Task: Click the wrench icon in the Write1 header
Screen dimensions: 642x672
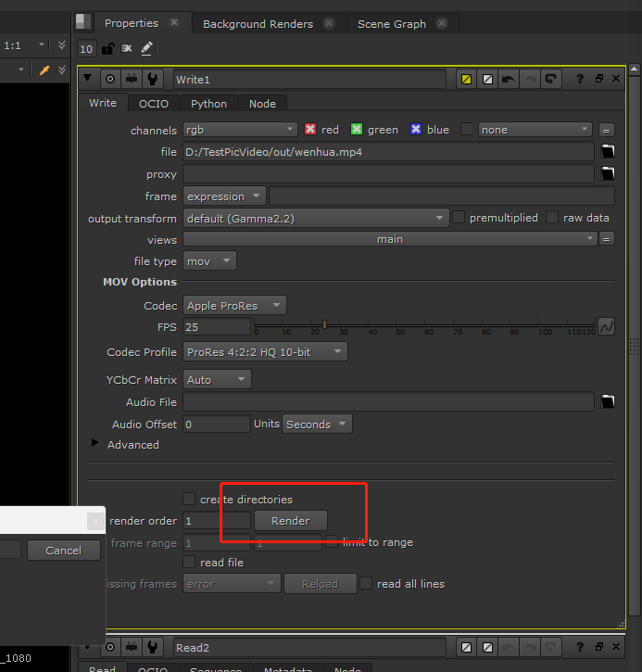Action: [153, 80]
